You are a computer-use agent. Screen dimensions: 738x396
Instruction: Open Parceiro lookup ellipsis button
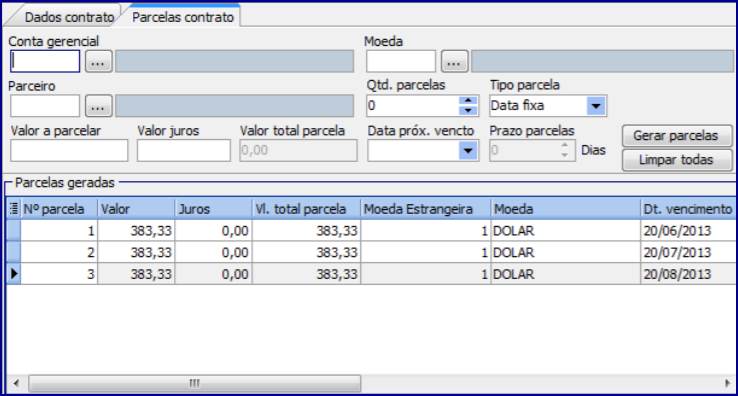click(x=98, y=106)
